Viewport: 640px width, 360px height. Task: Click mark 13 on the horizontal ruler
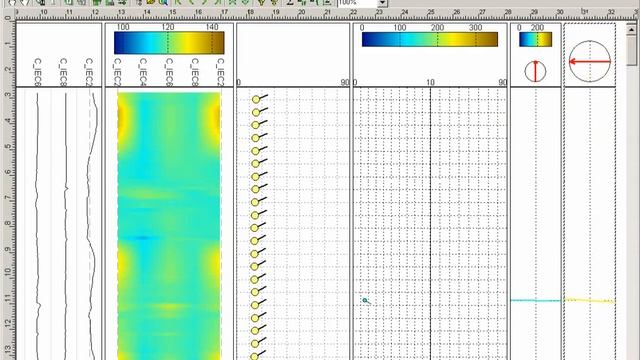(x=121, y=12)
